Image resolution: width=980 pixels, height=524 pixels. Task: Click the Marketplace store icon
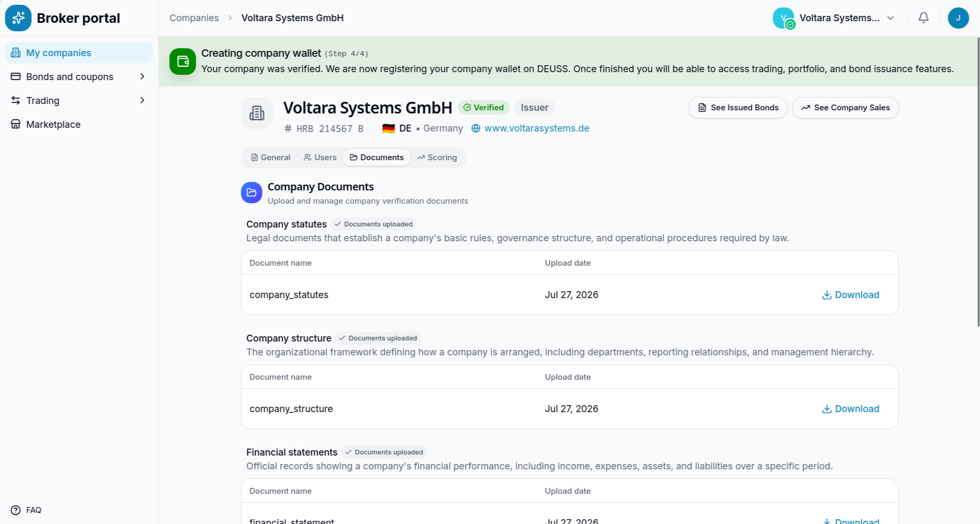pos(16,124)
